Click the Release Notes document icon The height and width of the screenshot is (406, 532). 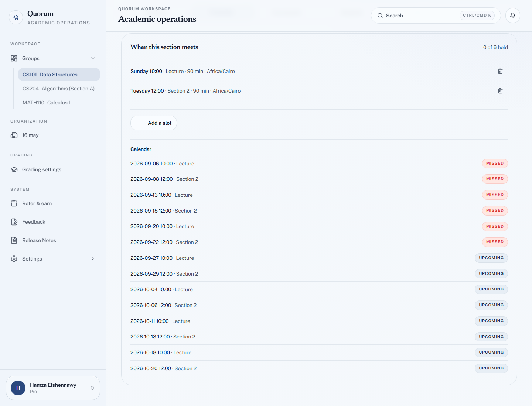point(14,240)
